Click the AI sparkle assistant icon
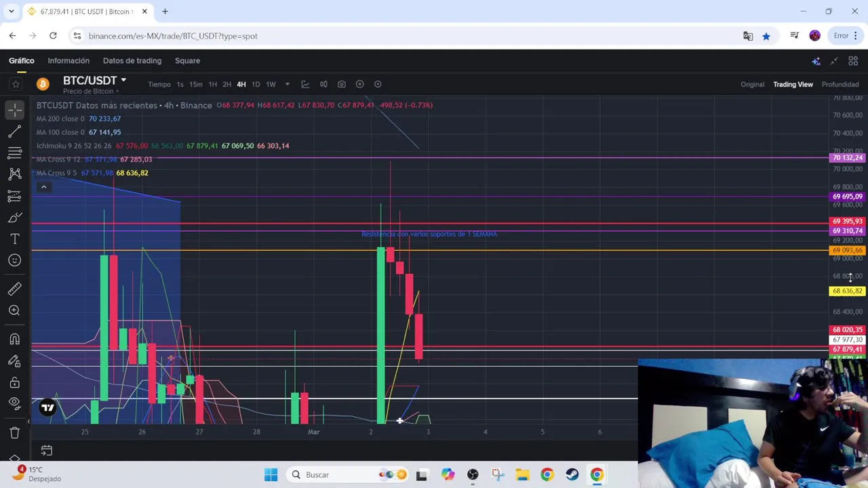The width and height of the screenshot is (868, 488). pos(816,61)
